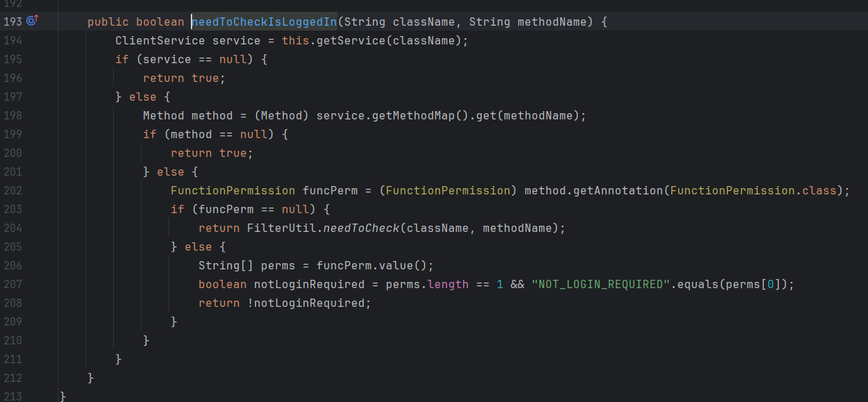The height and width of the screenshot is (402, 868).
Task: Click line number 198 in the gutter
Action: tap(12, 115)
